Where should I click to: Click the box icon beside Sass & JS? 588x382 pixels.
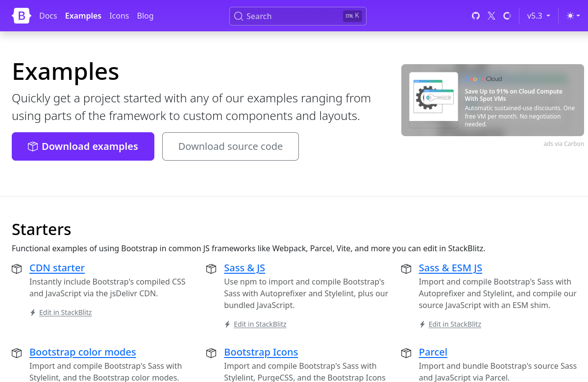coord(211,269)
